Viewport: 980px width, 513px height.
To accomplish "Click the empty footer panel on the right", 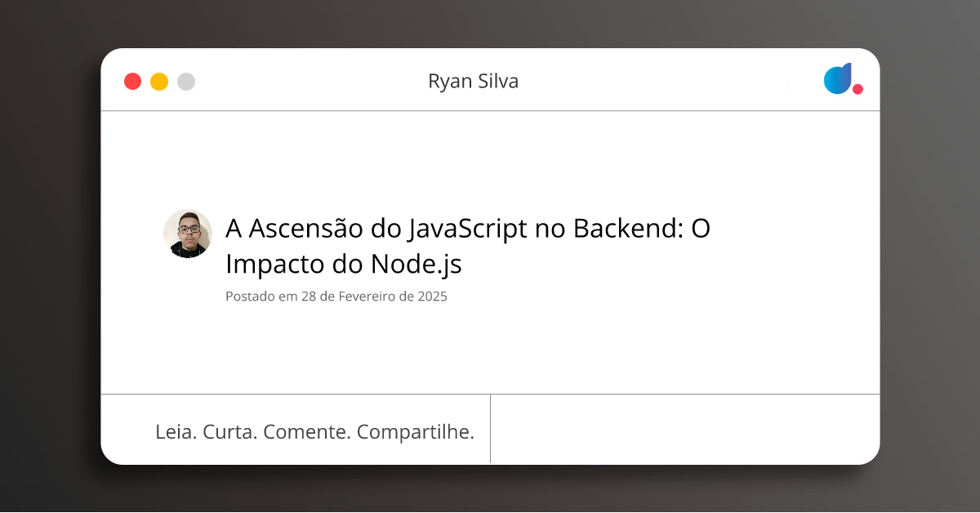I will 685,429.
